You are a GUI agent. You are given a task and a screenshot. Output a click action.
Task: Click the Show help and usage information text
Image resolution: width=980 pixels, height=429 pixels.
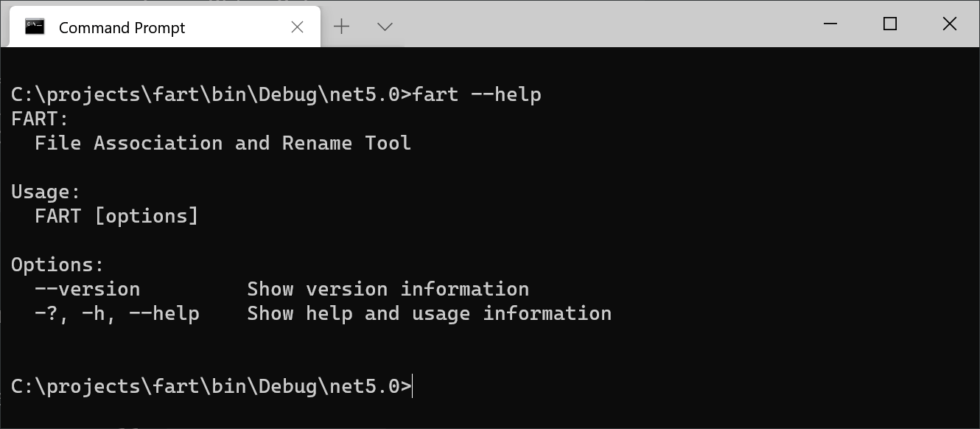pos(430,313)
